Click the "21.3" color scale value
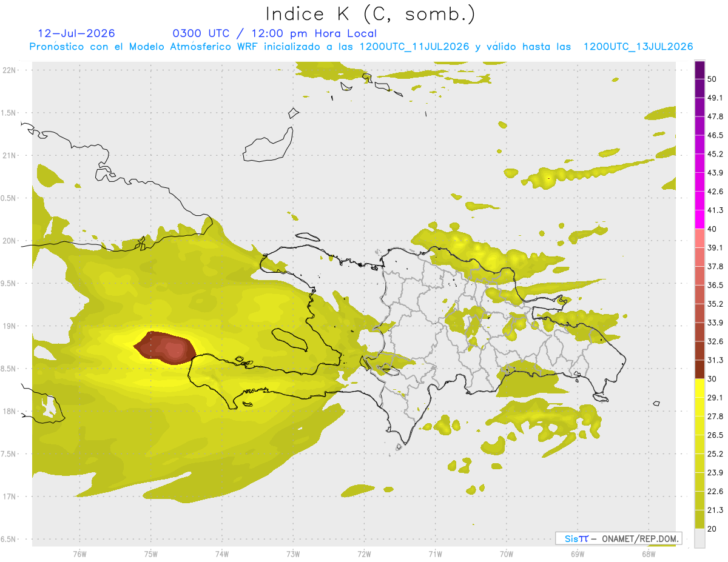Screen dimensions: 728x562 [715, 510]
